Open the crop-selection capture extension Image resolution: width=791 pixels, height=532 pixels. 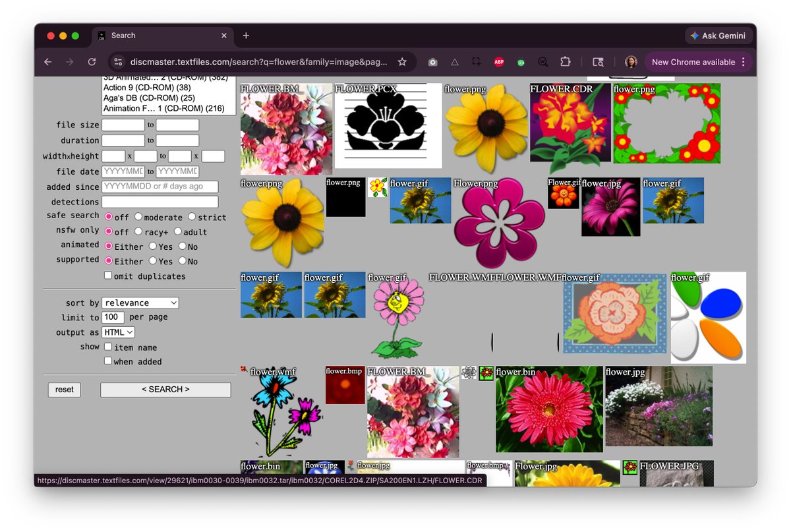pyautogui.click(x=476, y=62)
